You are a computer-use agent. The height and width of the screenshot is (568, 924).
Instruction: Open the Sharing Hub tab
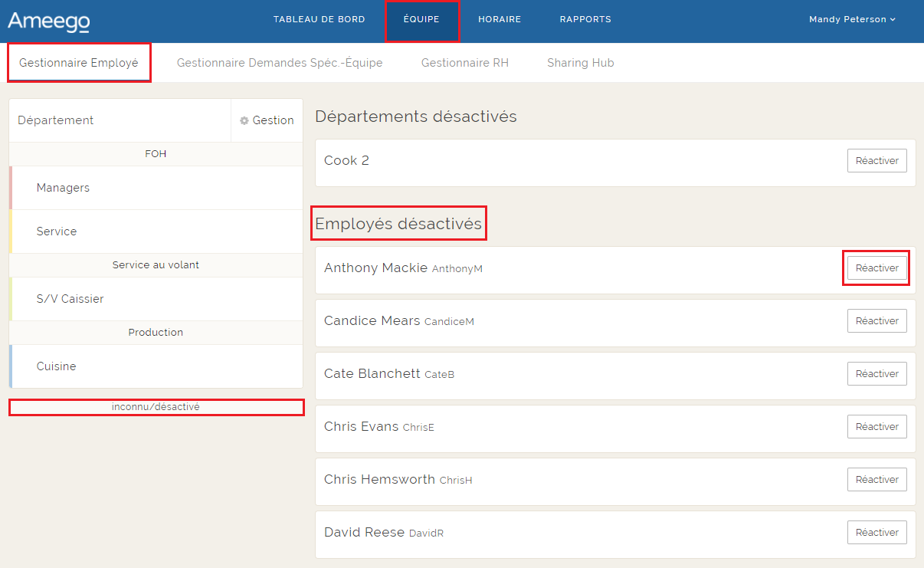coord(580,63)
